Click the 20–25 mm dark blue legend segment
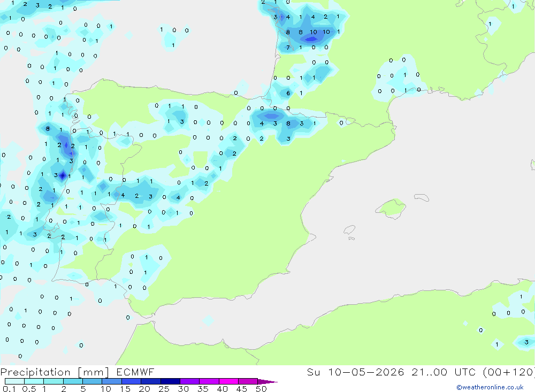Image resolution: width=535 pixels, height=392 pixels. 150,381
